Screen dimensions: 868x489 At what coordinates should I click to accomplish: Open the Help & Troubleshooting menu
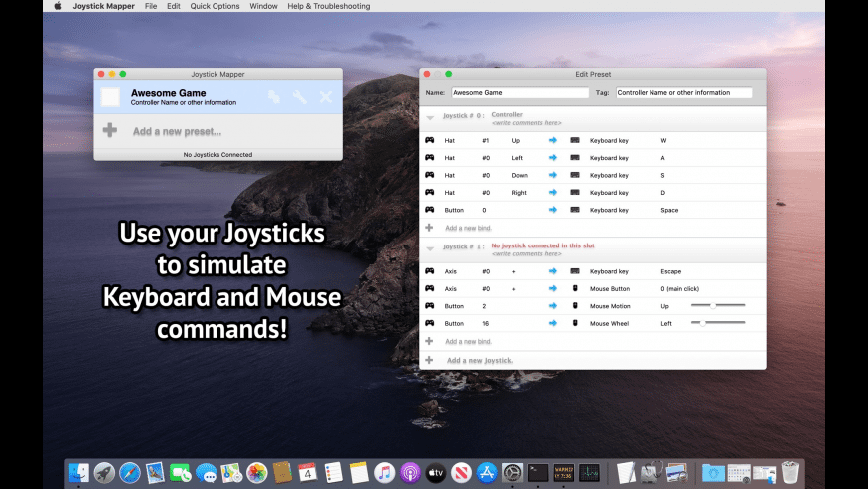pos(328,6)
